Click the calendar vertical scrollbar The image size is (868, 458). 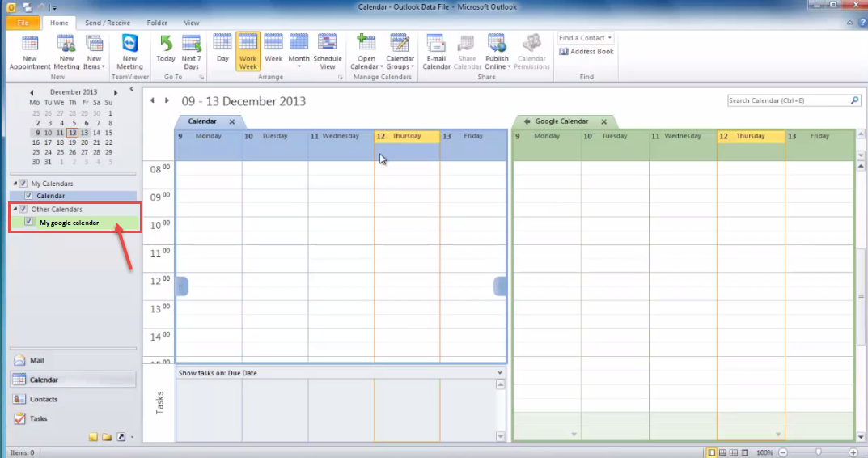click(861, 296)
